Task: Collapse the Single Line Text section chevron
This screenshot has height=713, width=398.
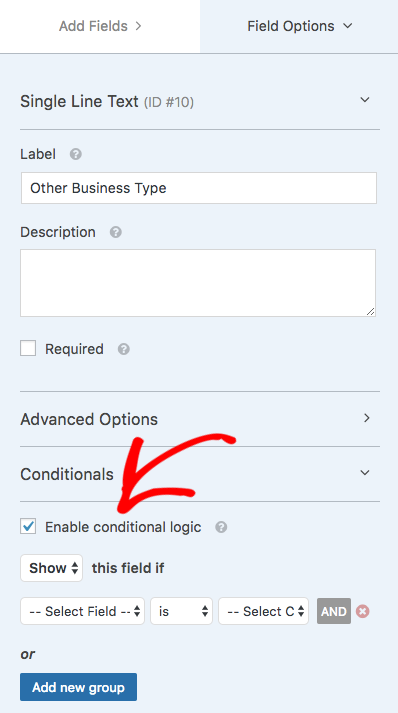Action: (x=365, y=100)
